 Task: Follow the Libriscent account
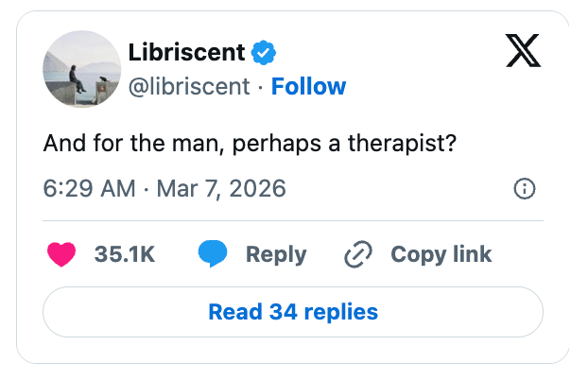(x=308, y=87)
